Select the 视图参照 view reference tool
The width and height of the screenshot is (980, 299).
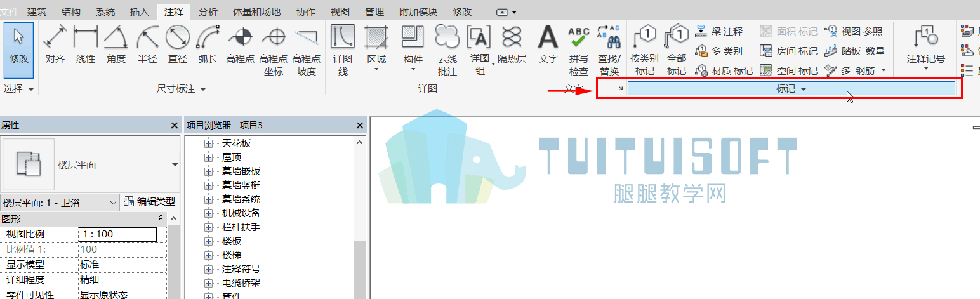click(854, 31)
